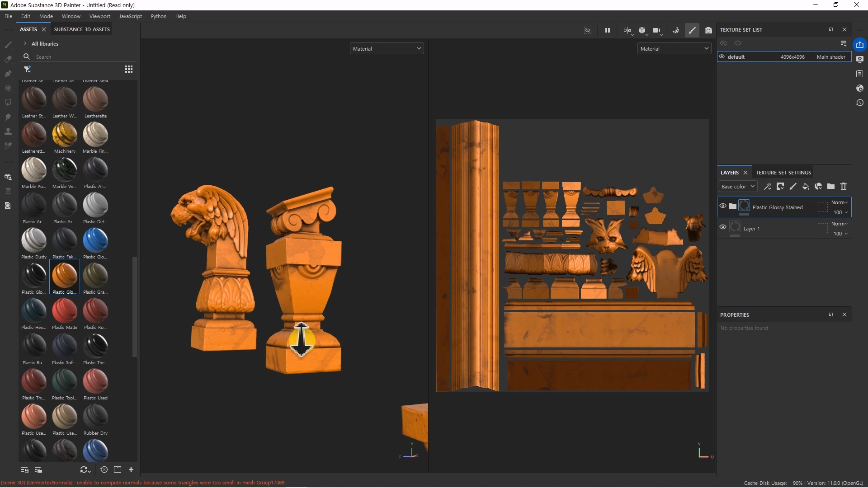The image size is (868, 488).
Task: Open the Export textures icon
Action: 860,44
